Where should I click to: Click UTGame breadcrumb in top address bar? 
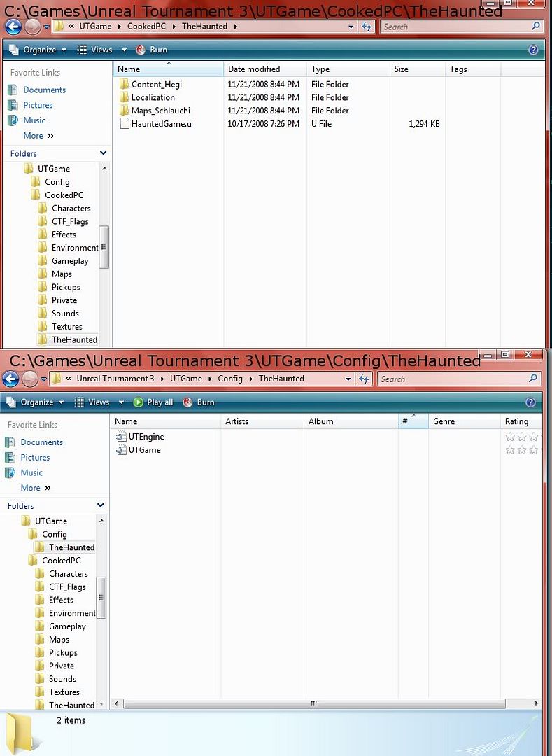(x=95, y=27)
